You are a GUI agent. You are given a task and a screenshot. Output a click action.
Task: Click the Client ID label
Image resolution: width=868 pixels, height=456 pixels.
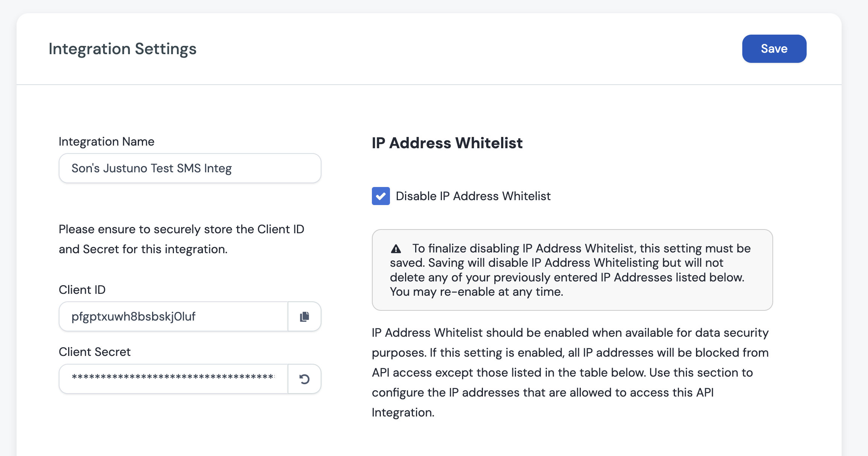click(x=82, y=290)
